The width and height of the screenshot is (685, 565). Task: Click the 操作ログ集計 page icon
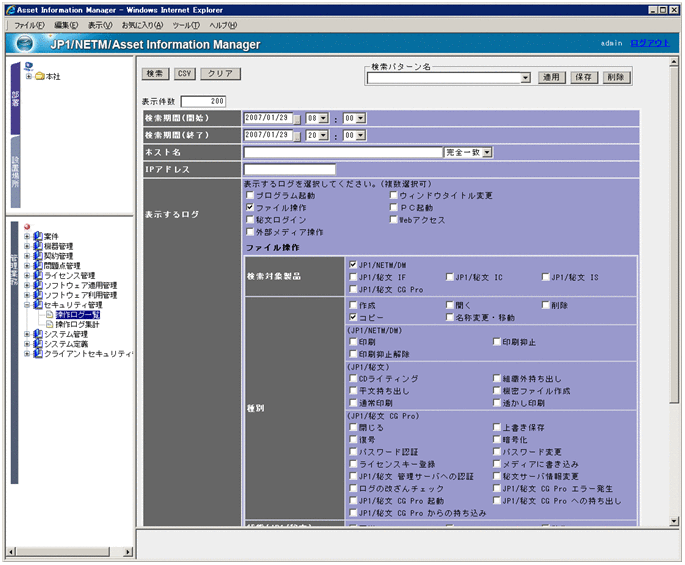[x=49, y=324]
